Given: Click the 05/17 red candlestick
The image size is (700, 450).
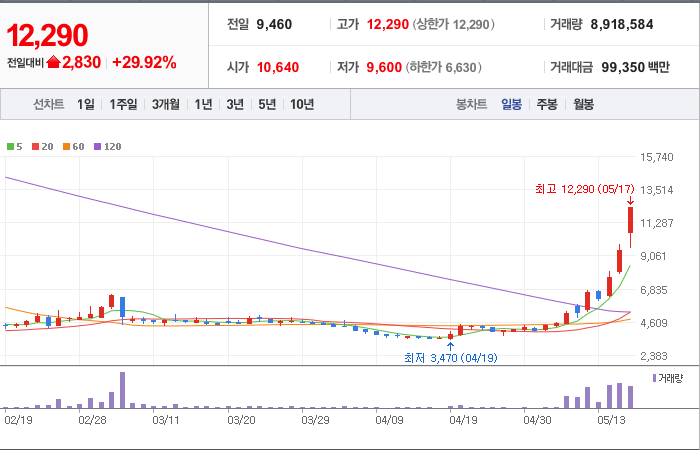Looking at the screenshot, I should point(631,220).
